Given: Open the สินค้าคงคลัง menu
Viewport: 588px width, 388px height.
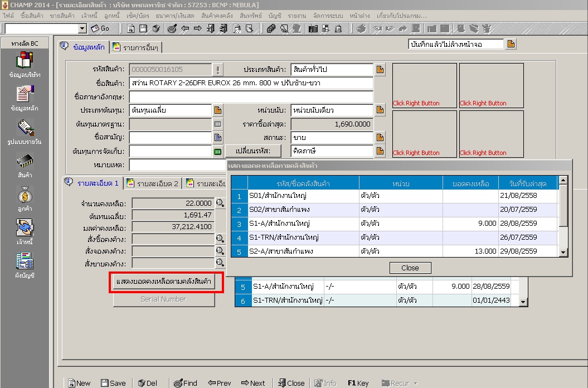Looking at the screenshot, I should [217, 16].
